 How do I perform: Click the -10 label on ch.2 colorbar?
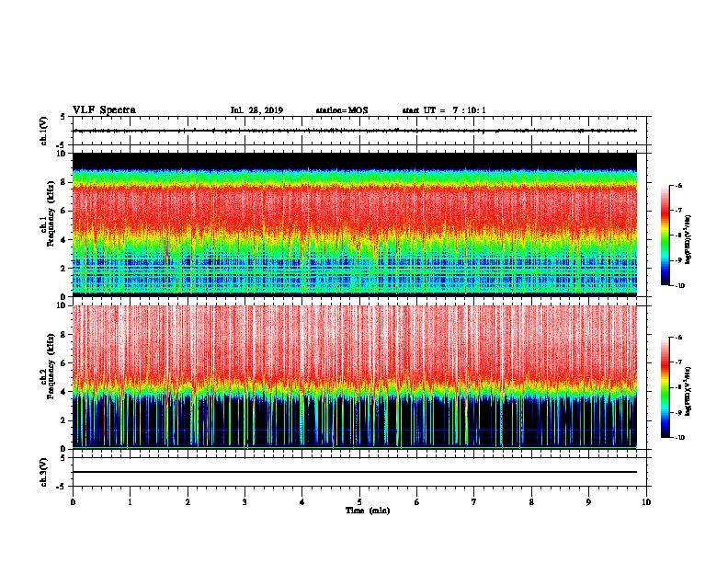pos(680,437)
